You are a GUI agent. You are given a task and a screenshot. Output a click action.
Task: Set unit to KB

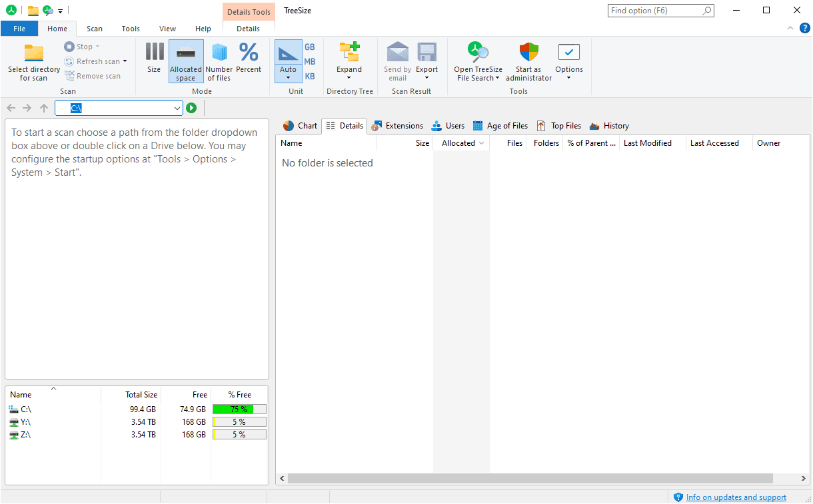[x=310, y=76]
